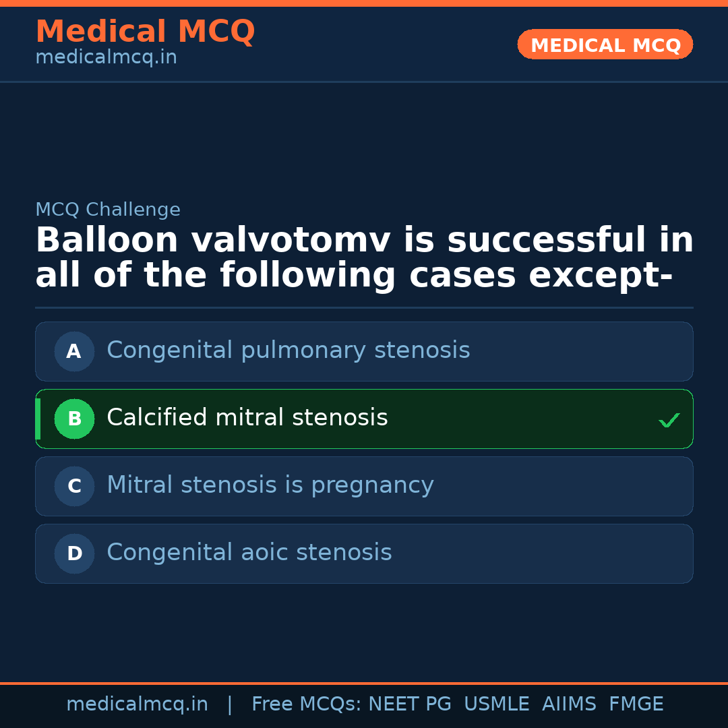The image size is (728, 728).
Task: Click the balloon valvotomy question text
Action: (x=364, y=258)
